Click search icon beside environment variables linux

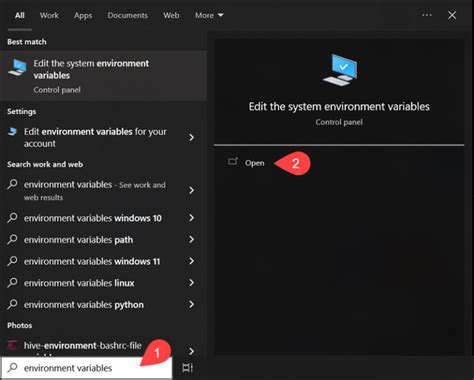(12, 283)
